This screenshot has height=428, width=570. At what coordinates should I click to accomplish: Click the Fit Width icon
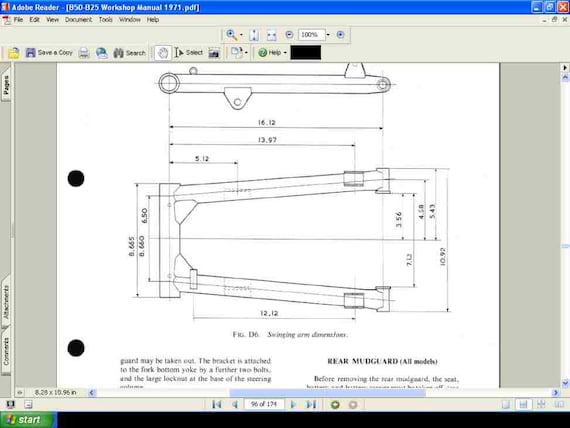tap(272, 35)
